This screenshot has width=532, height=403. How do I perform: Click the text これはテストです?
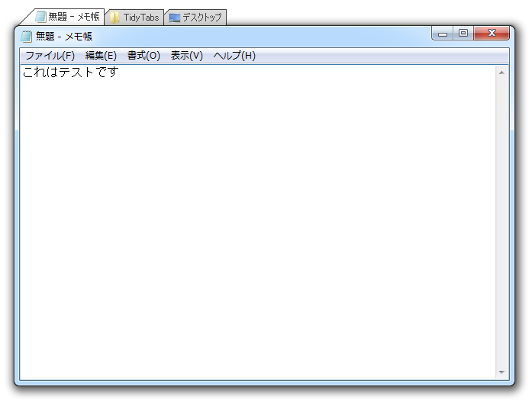point(70,72)
